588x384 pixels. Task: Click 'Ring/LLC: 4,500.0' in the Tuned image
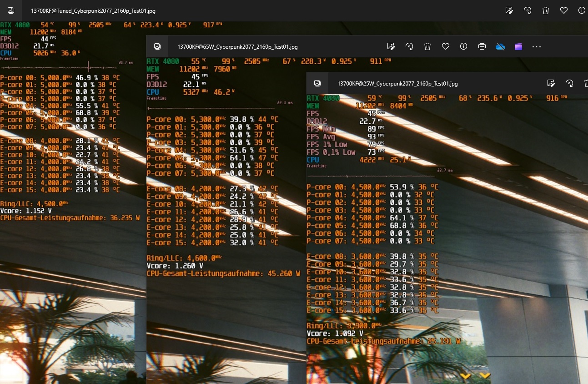click(x=35, y=203)
